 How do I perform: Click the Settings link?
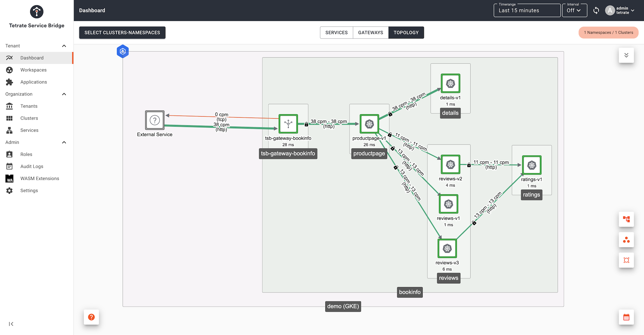pyautogui.click(x=29, y=191)
